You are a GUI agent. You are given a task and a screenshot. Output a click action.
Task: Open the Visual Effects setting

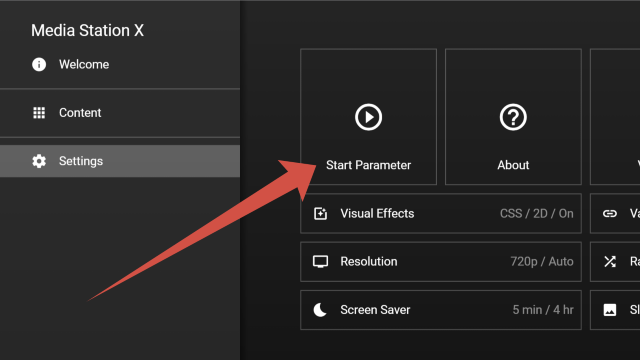click(x=441, y=213)
